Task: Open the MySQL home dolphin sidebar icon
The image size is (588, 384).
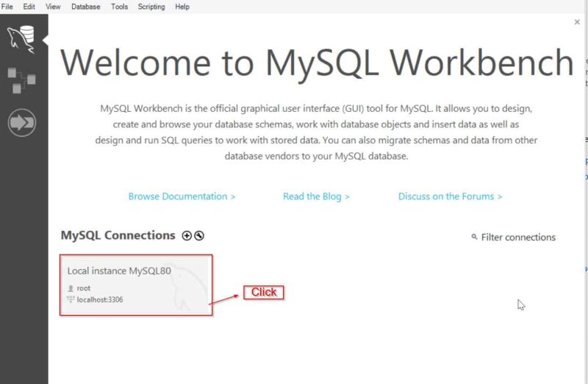Action: coord(21,40)
